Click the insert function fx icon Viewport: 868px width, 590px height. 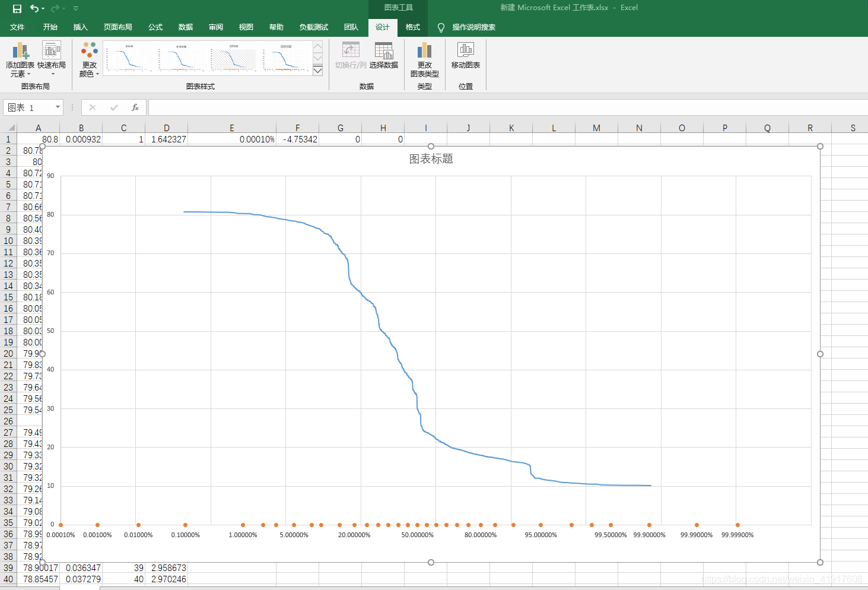click(135, 107)
